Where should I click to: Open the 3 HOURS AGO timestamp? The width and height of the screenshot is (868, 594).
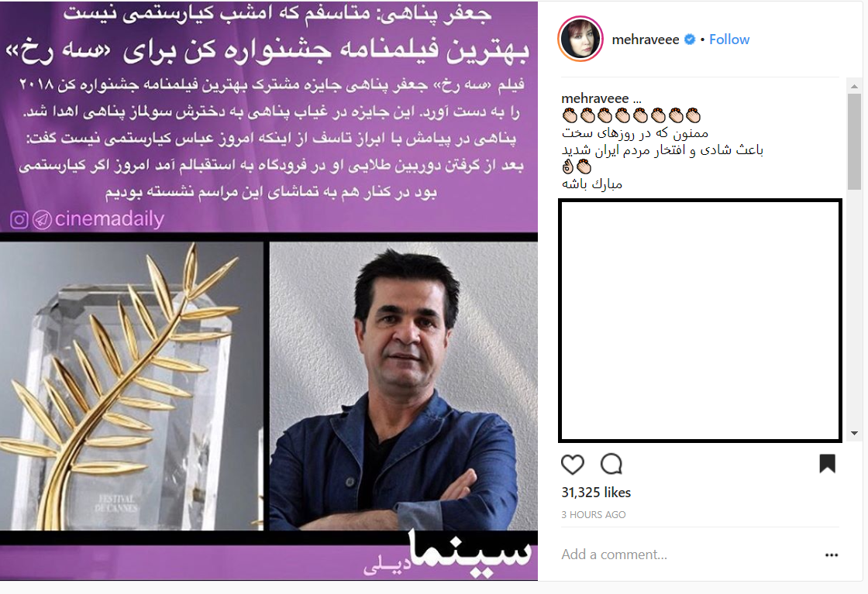[x=594, y=514]
